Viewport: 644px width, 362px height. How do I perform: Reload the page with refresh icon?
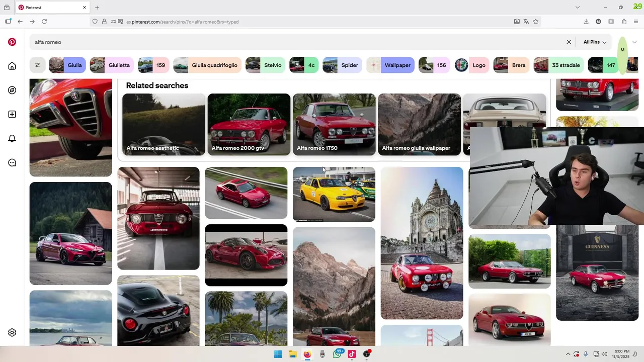[44, 22]
